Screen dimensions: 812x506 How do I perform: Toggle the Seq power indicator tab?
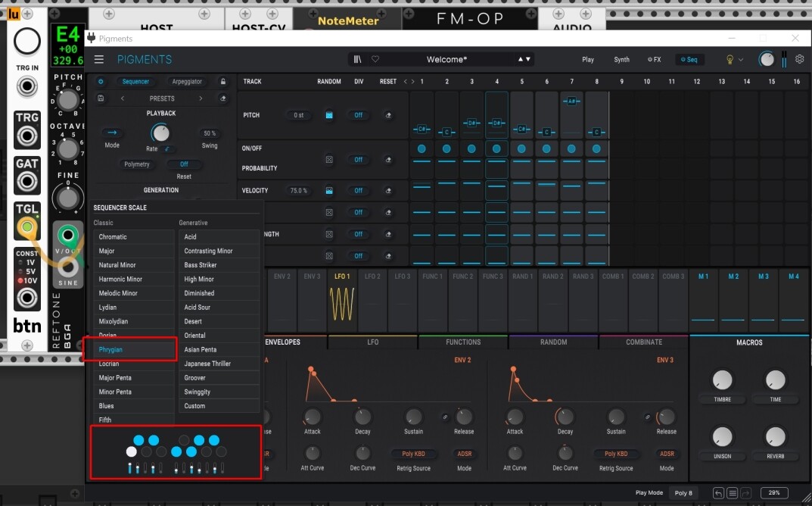[689, 60]
